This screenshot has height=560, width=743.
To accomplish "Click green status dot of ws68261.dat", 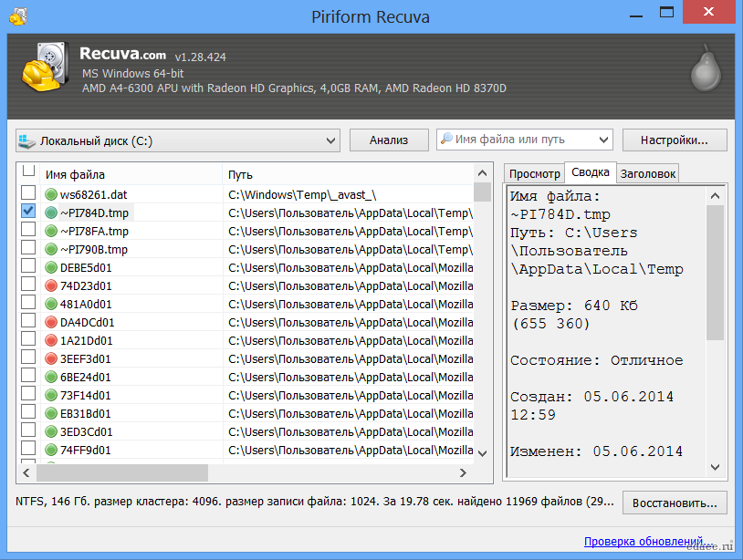I will point(51,194).
